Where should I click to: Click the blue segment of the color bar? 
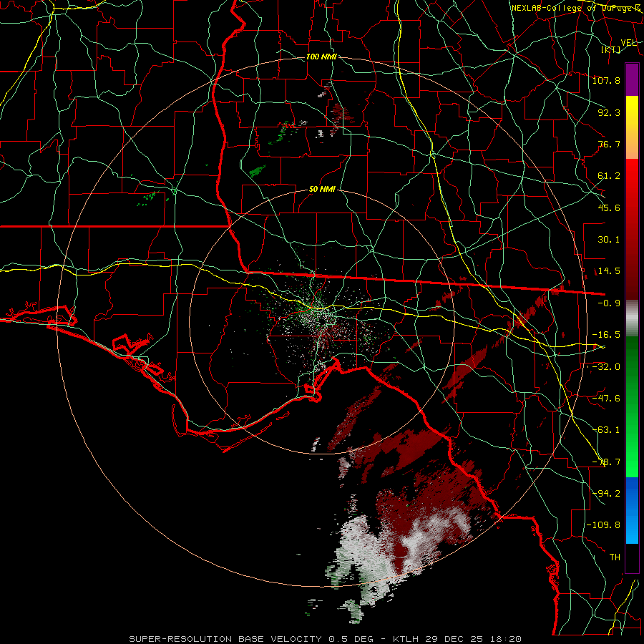point(632,510)
